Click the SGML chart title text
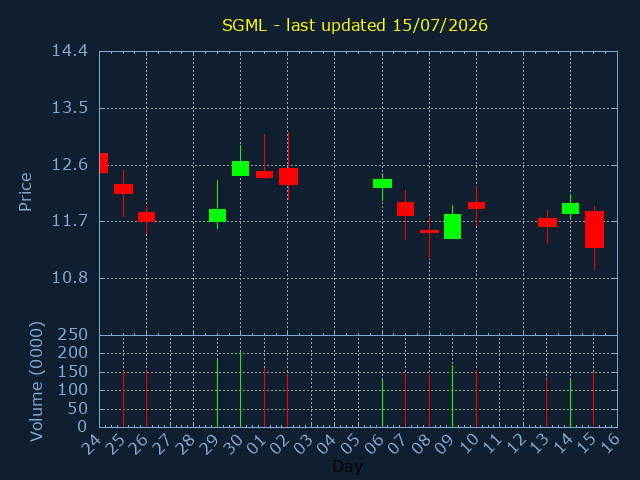Viewport: 640px width, 480px height. [355, 25]
